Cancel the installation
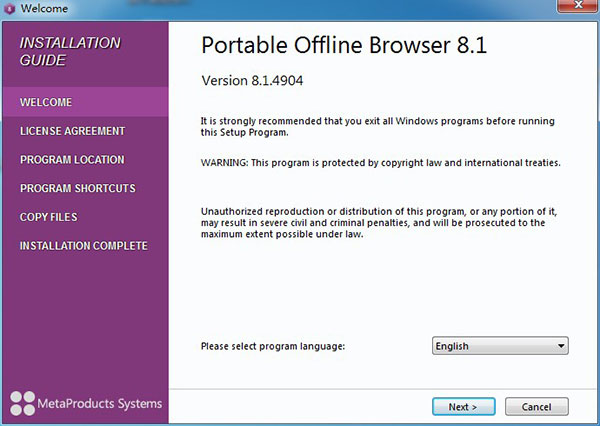Image resolution: width=600 pixels, height=426 pixels. click(536, 406)
